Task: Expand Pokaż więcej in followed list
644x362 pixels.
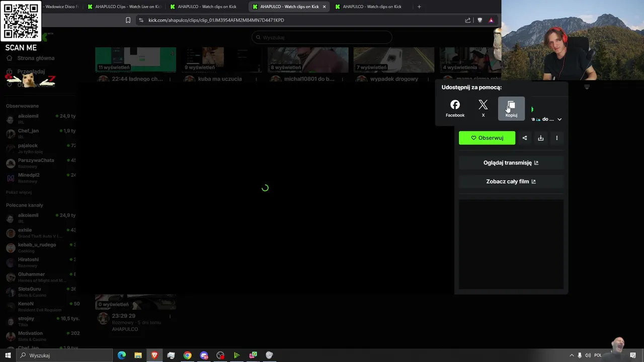Action: (x=19, y=192)
